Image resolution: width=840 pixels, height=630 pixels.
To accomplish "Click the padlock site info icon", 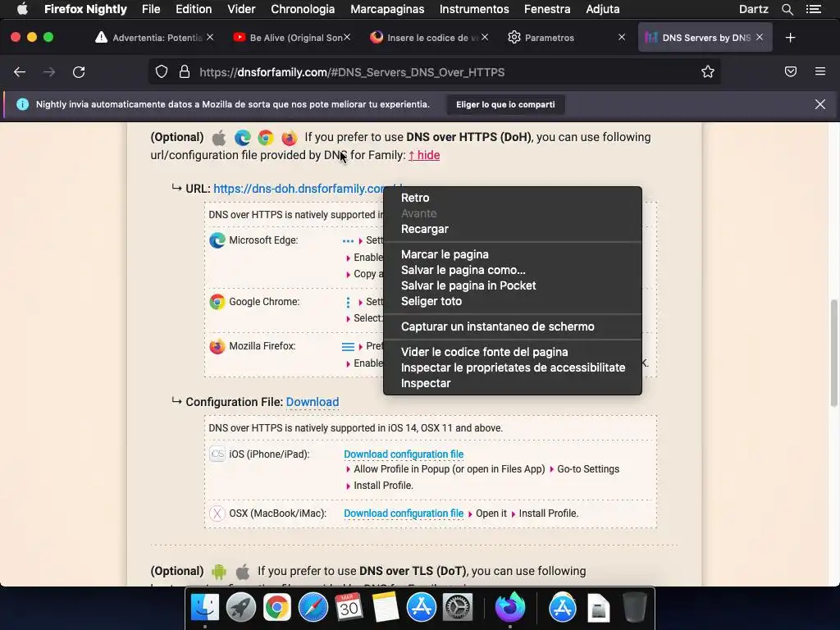I will pos(185,72).
